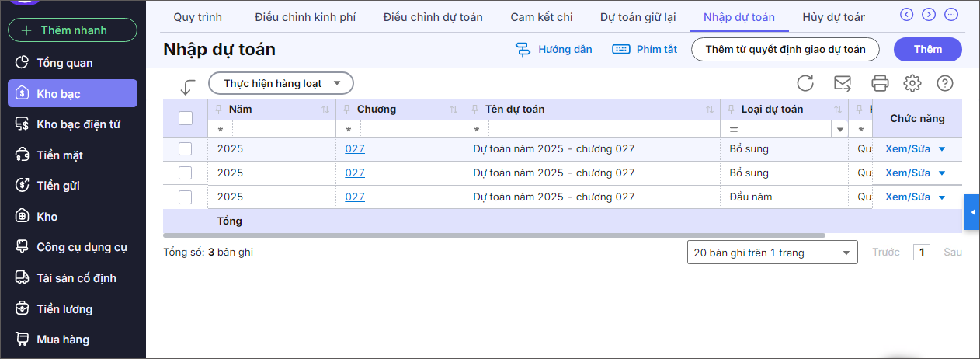Open the records per page dropdown
Screen dimensions: 980x359
click(x=846, y=253)
